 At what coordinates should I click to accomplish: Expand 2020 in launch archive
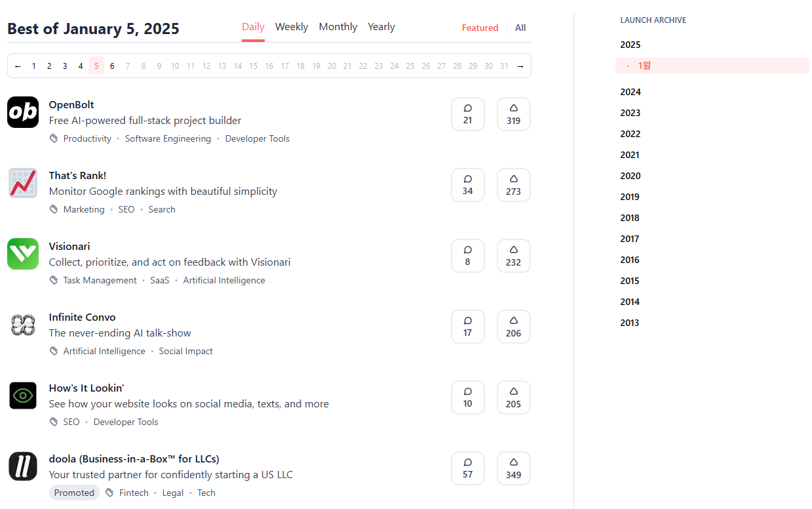(630, 176)
